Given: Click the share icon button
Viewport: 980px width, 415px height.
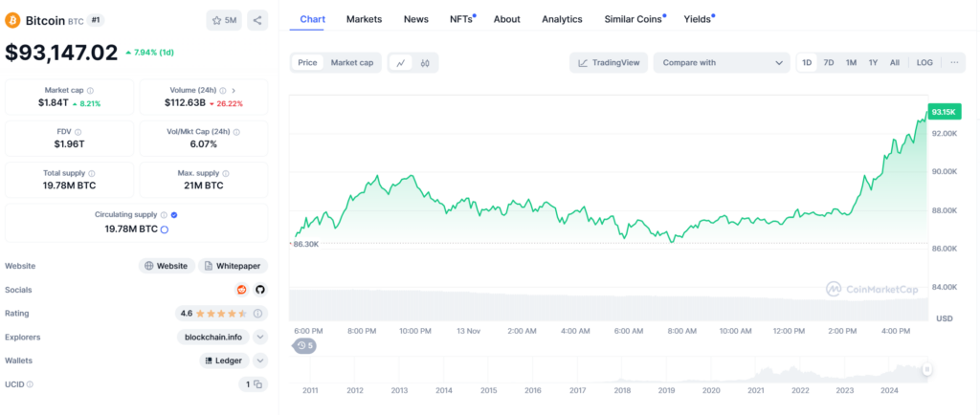Looking at the screenshot, I should 257,21.
